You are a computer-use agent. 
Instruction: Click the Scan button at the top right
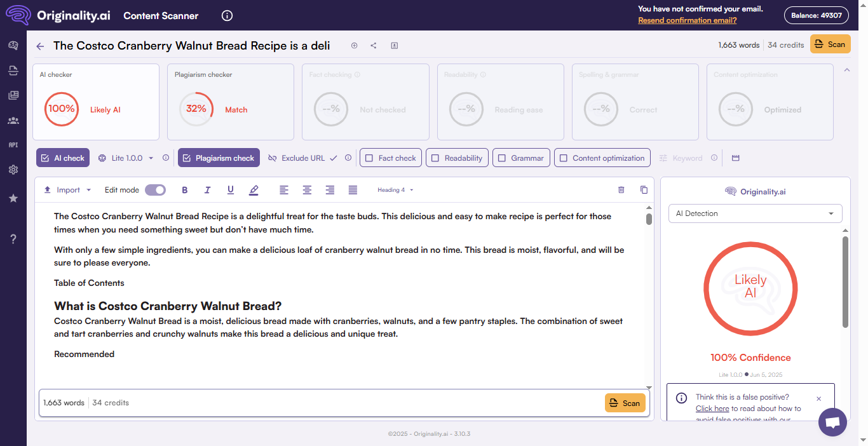pos(830,44)
